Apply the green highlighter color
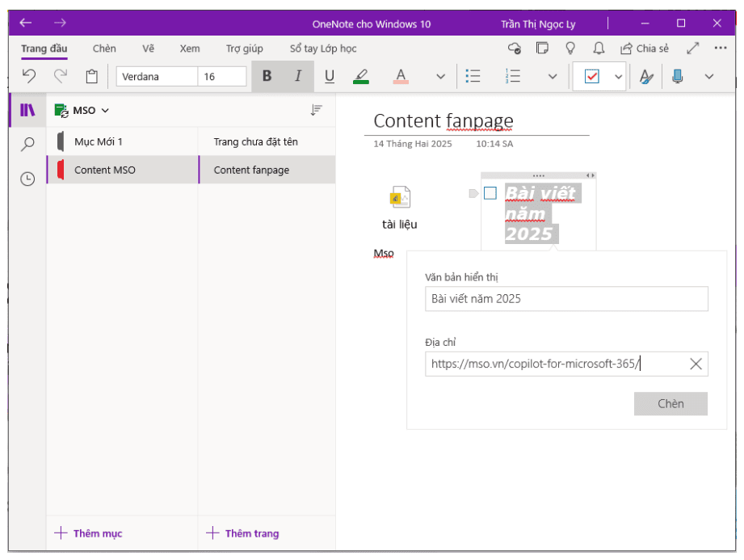 (361, 76)
